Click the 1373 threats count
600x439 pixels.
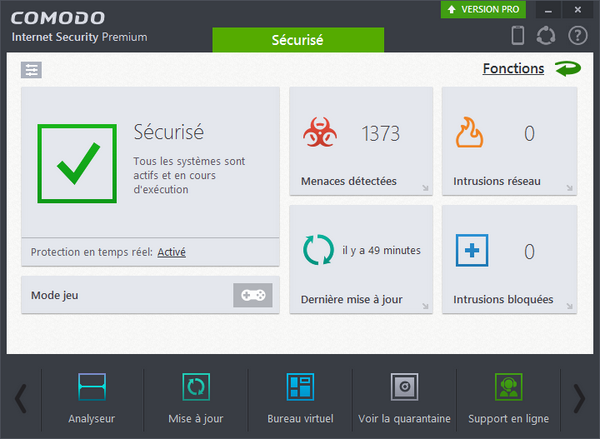tap(381, 134)
